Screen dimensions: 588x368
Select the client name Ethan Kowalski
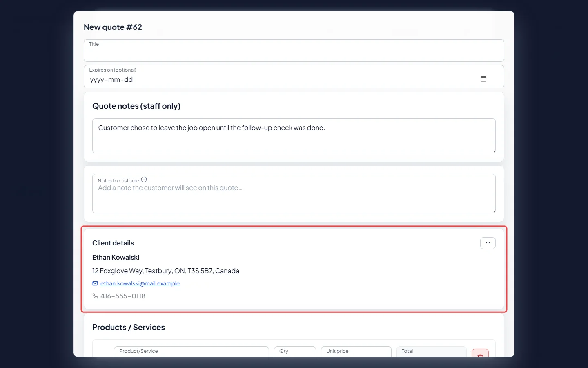click(x=116, y=257)
